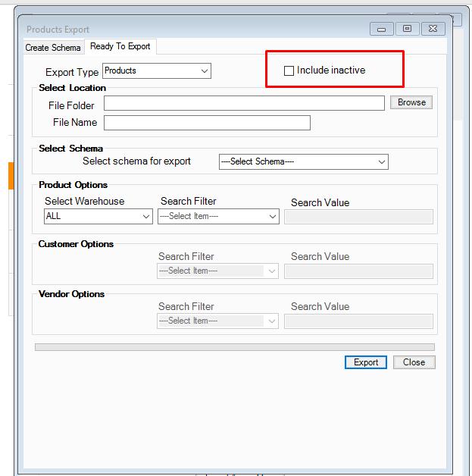Maximize the Products Export window

click(x=408, y=29)
